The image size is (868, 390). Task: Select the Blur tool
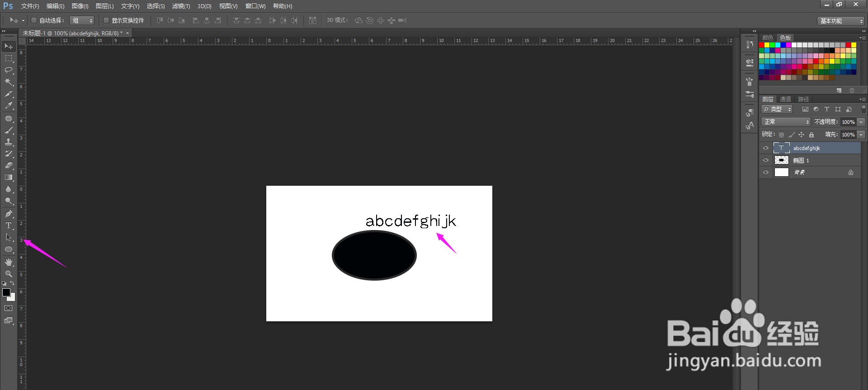tap(9, 189)
